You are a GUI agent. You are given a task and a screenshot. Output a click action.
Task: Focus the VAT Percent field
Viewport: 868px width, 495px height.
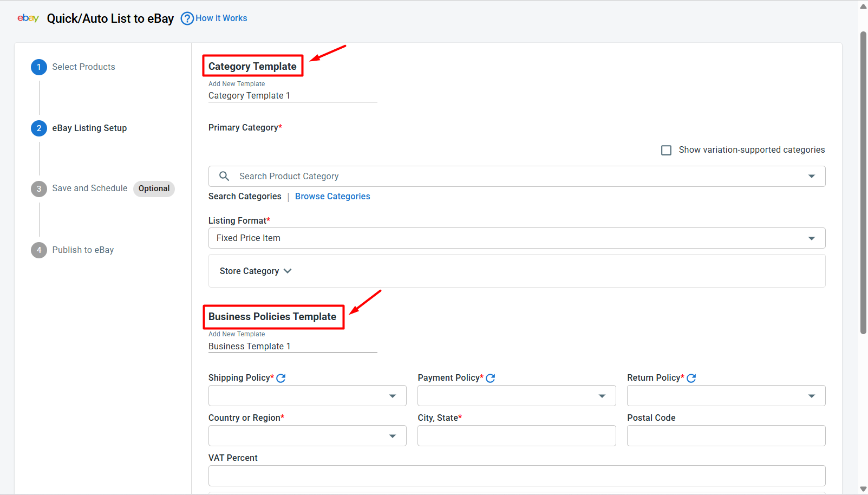coord(517,476)
